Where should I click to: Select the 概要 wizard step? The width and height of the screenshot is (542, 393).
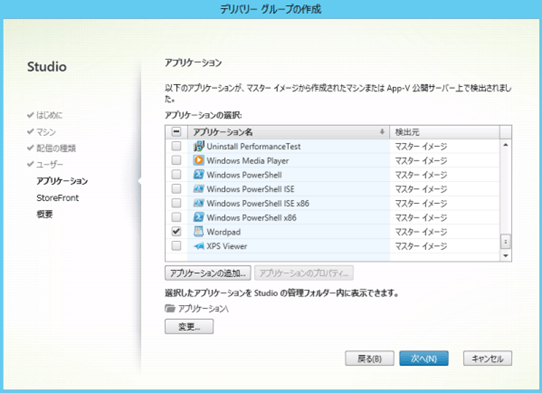(x=45, y=214)
